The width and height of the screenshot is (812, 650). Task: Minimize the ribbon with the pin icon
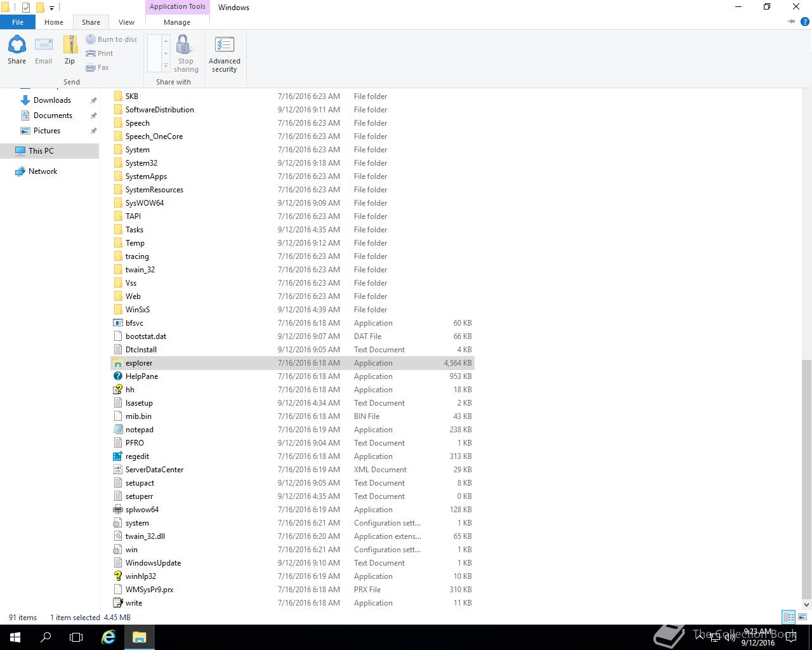(791, 22)
